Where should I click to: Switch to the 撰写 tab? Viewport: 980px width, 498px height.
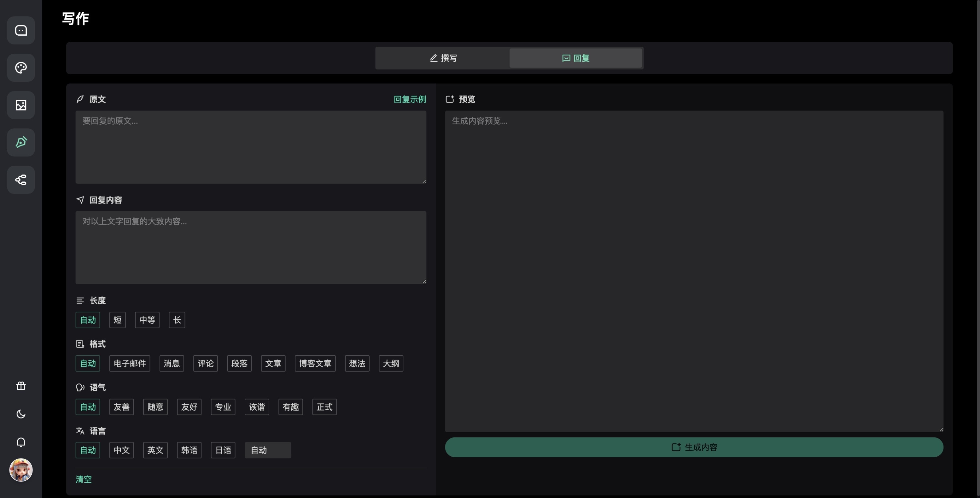(x=443, y=58)
